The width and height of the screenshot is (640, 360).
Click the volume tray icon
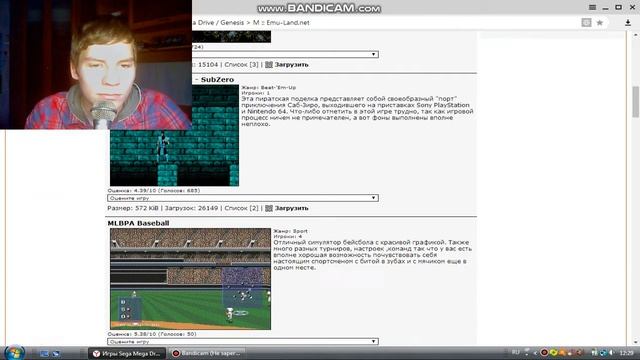point(611,353)
